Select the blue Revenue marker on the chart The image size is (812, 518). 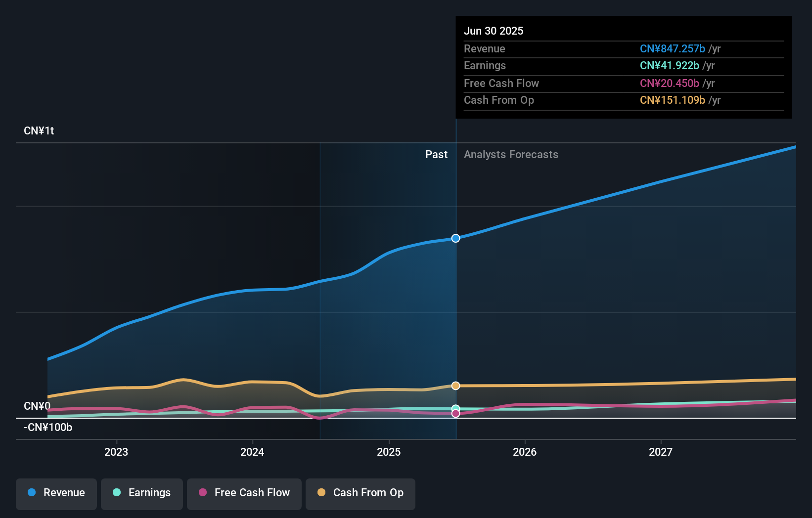[455, 238]
